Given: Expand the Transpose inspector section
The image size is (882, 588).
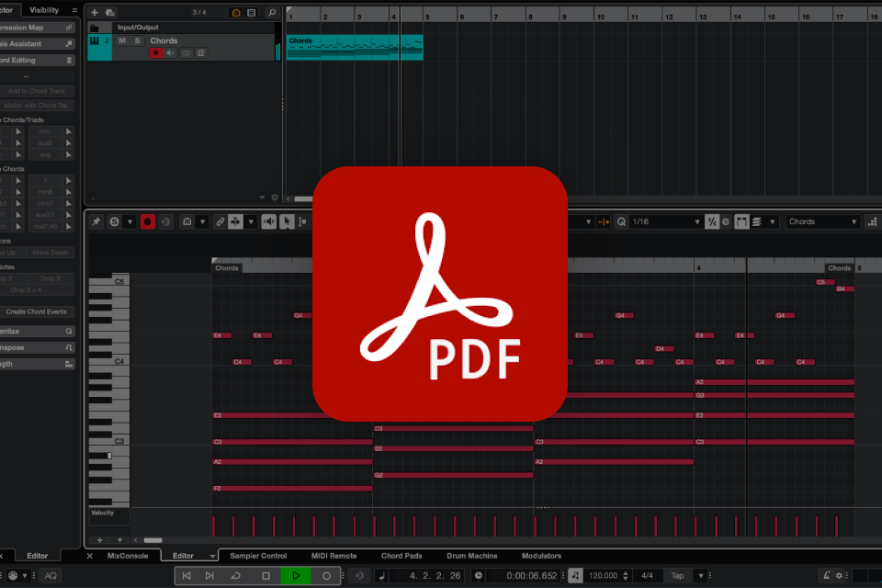Looking at the screenshot, I should pos(37,347).
